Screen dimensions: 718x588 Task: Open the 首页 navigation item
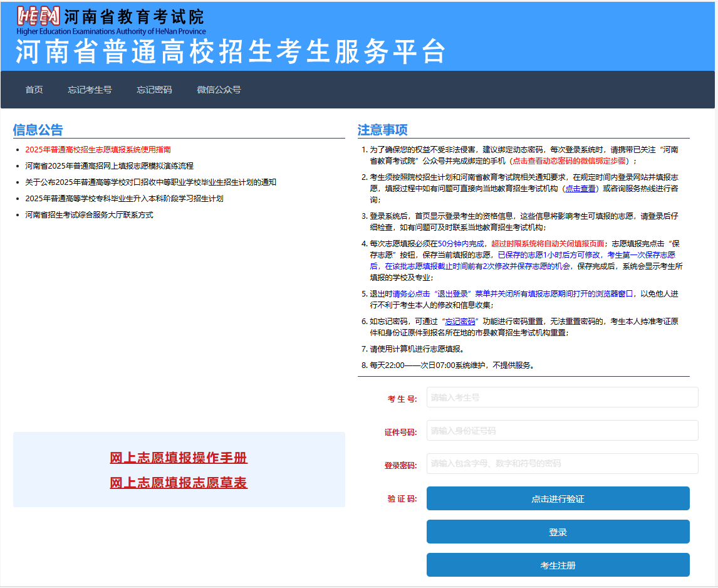(x=34, y=90)
